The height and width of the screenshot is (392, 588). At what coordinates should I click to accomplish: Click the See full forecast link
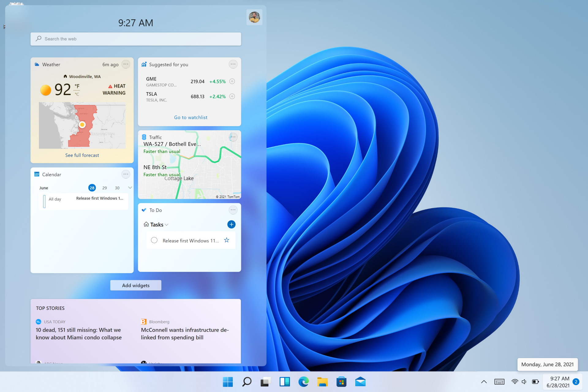pos(82,155)
